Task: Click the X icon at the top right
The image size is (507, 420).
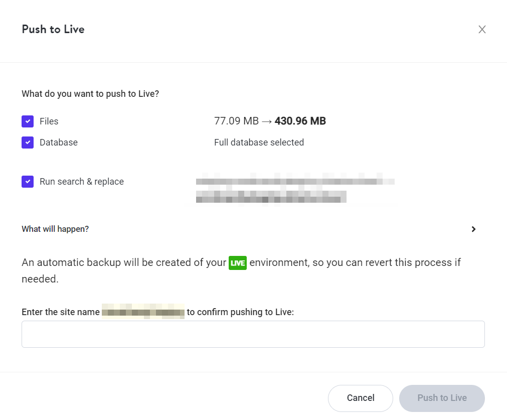Action: click(x=482, y=29)
